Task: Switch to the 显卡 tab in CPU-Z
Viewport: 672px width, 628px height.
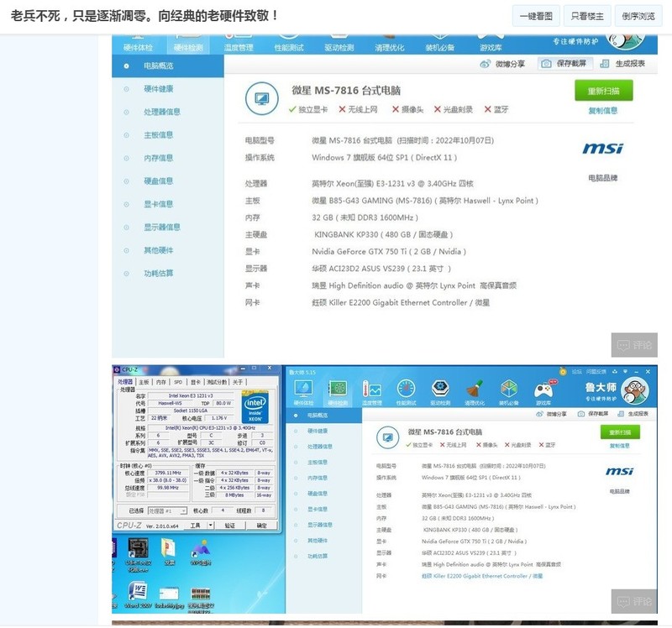Action: coord(196,382)
